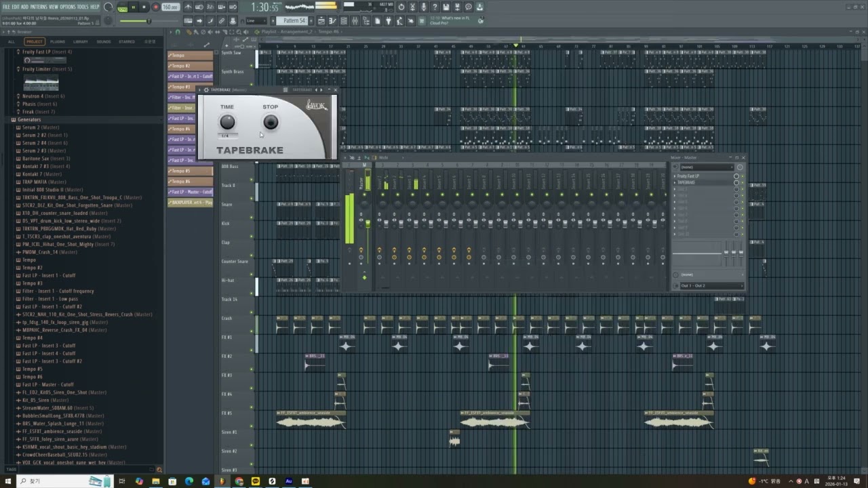Select TRAP MAFIA (Master) in browser
Viewport: 868px width, 488px height.
(x=44, y=182)
